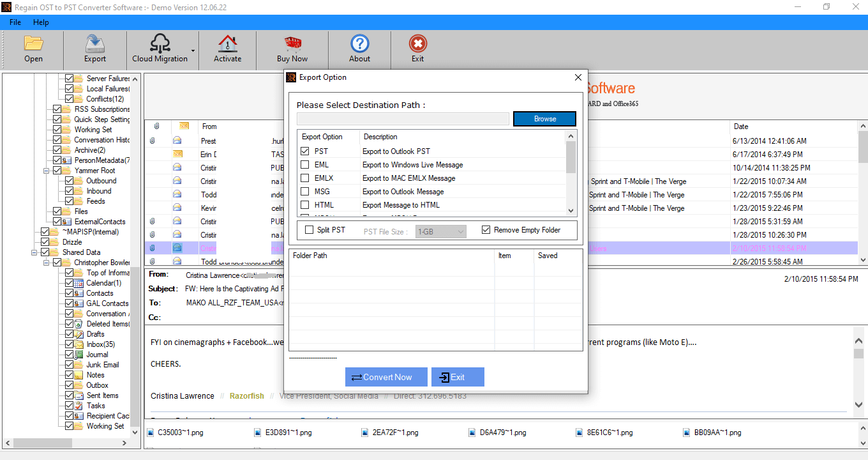Click the Tasks clipboard icon

[x=79, y=406]
